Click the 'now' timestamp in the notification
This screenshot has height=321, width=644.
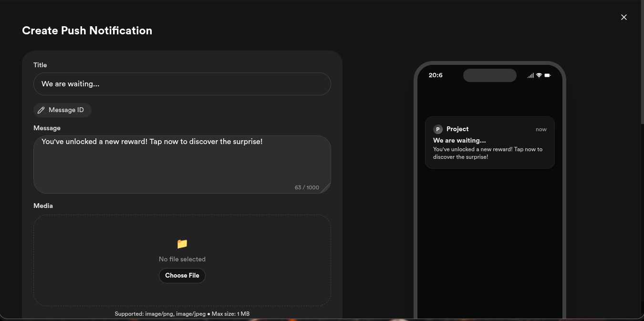tap(541, 129)
